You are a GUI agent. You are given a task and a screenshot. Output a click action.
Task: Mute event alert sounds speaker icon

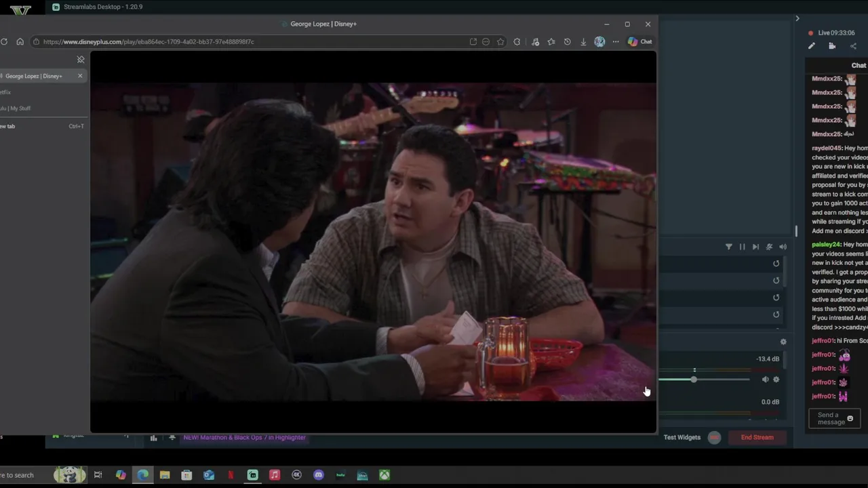783,247
